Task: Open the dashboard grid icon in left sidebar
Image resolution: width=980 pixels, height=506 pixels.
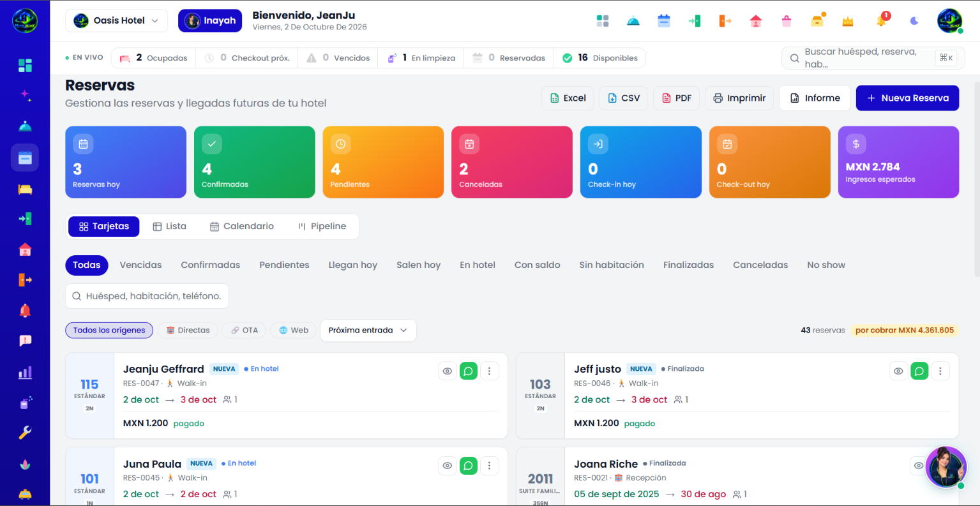Action: (25, 66)
